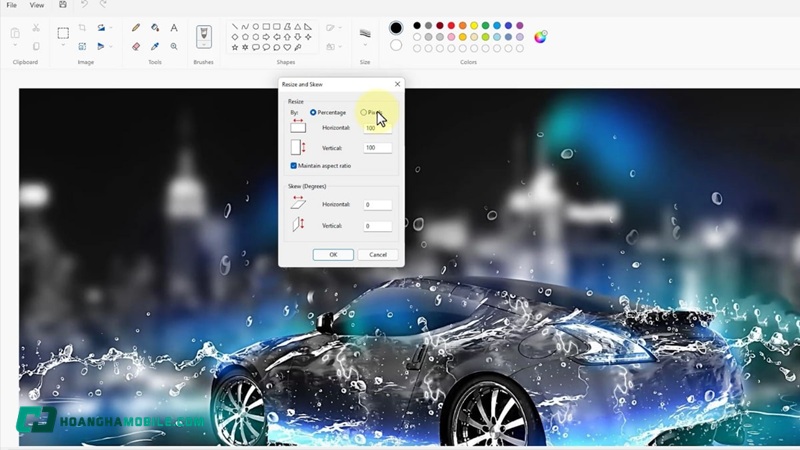The width and height of the screenshot is (800, 450).
Task: Pick the Diamond shape
Action: 235,37
